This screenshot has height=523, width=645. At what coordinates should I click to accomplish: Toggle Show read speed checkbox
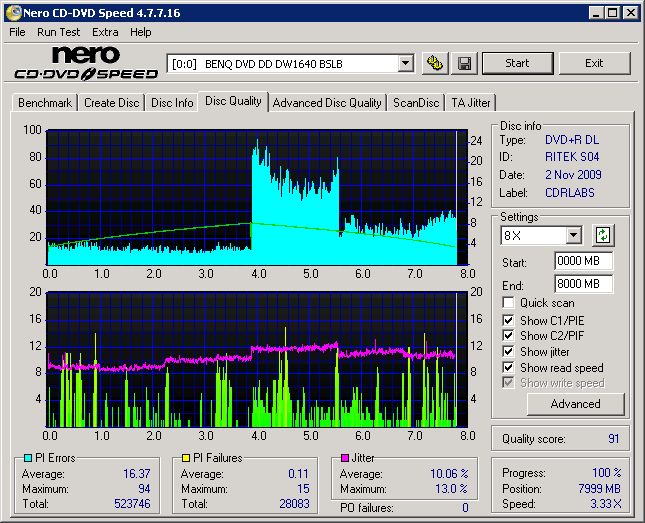[x=509, y=368]
